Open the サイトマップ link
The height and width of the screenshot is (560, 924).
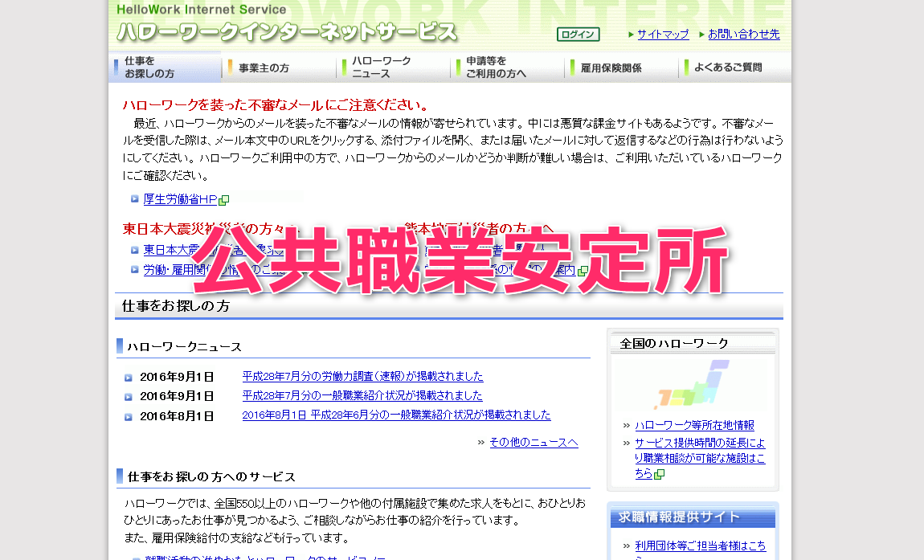point(663,35)
